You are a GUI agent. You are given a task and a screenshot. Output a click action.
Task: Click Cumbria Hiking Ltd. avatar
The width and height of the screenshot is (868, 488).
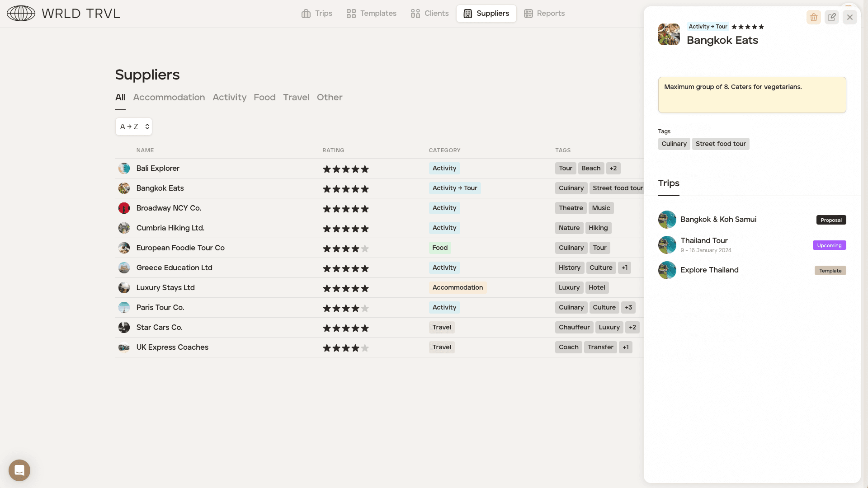[x=124, y=228]
